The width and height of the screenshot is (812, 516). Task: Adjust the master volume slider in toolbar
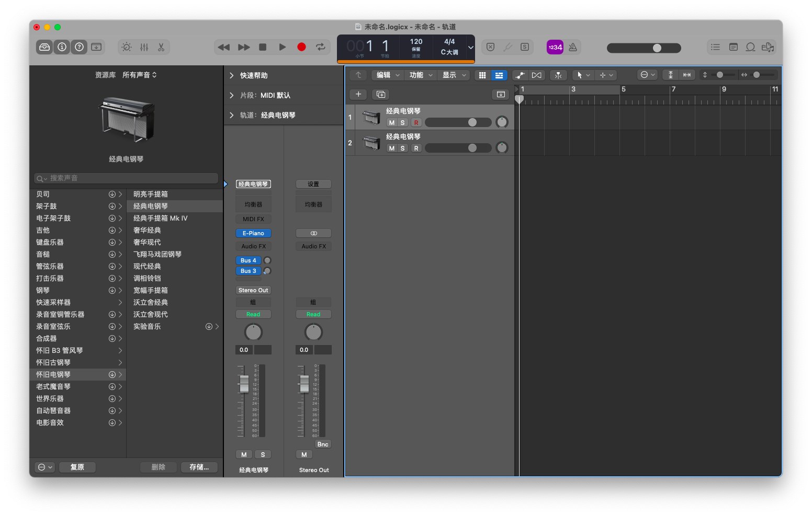click(x=644, y=48)
